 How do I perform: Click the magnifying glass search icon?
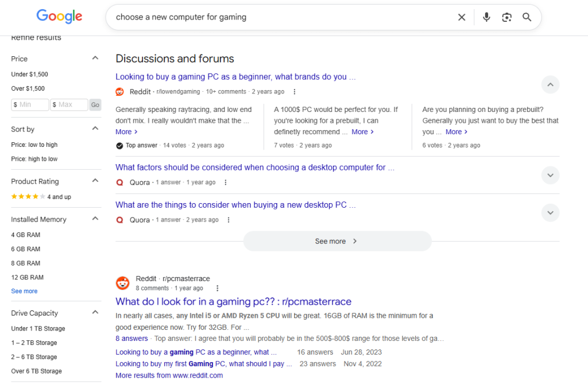tap(527, 17)
